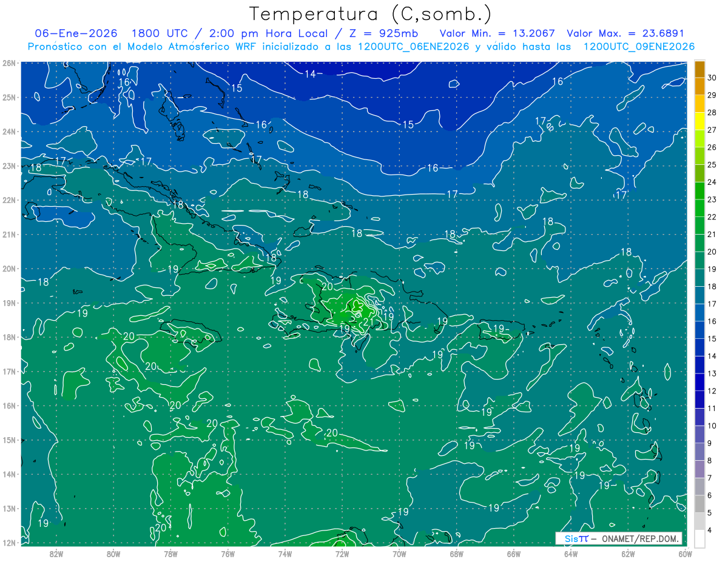Click the longitude axis label "70W"
The height and width of the screenshot is (562, 728).
coord(399,554)
